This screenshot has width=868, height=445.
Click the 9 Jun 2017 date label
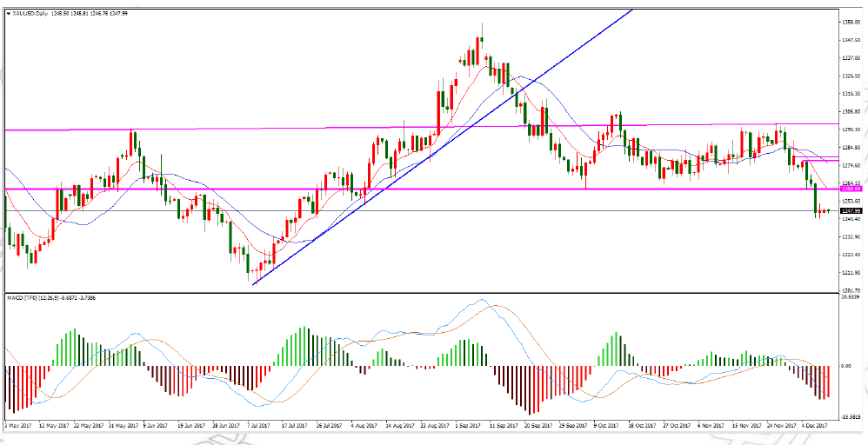156,426
